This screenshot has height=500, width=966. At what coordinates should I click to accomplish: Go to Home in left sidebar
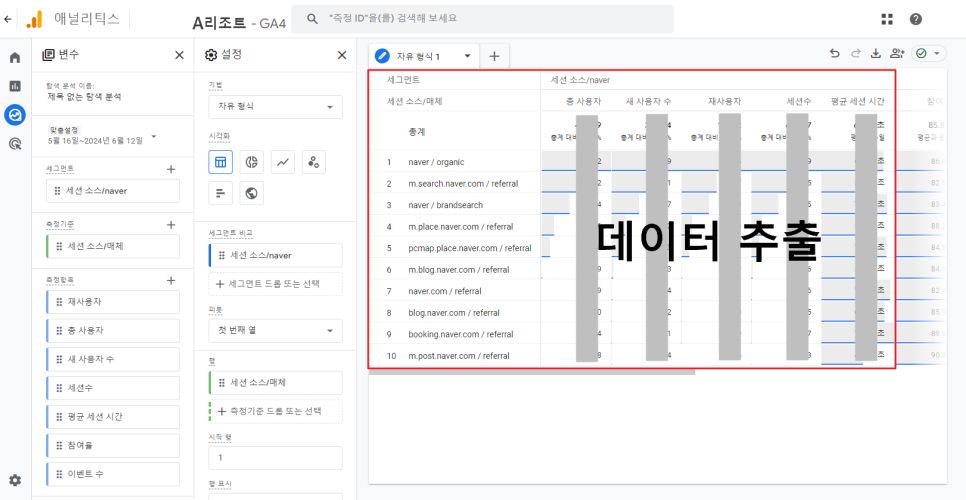tap(15, 58)
